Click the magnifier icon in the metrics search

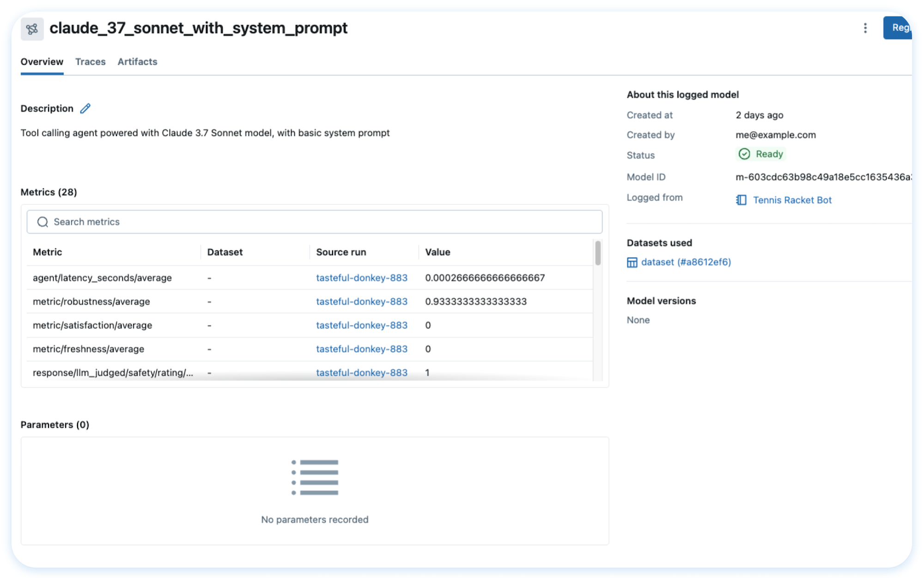point(42,221)
